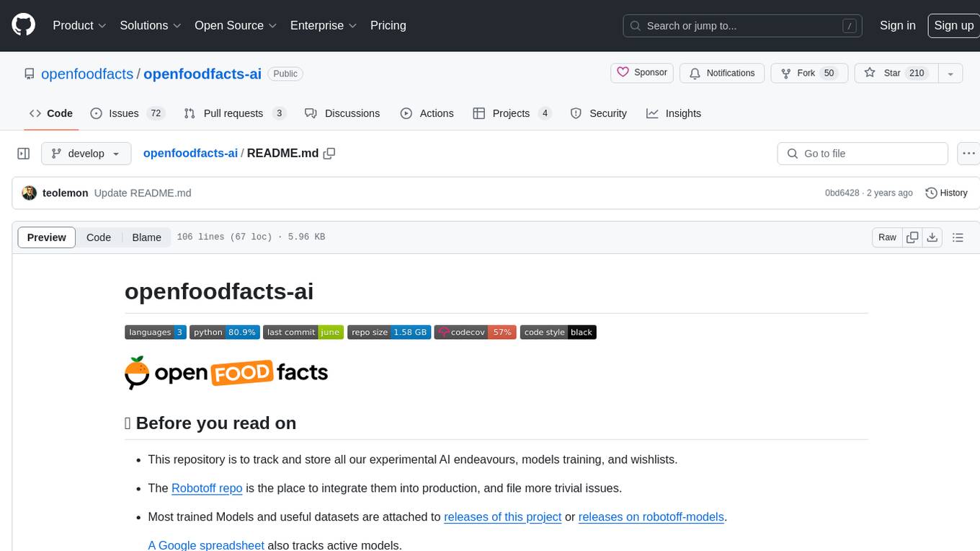Open teolemon's avatar profile
Screen dimensions: 980x551
click(x=30, y=193)
